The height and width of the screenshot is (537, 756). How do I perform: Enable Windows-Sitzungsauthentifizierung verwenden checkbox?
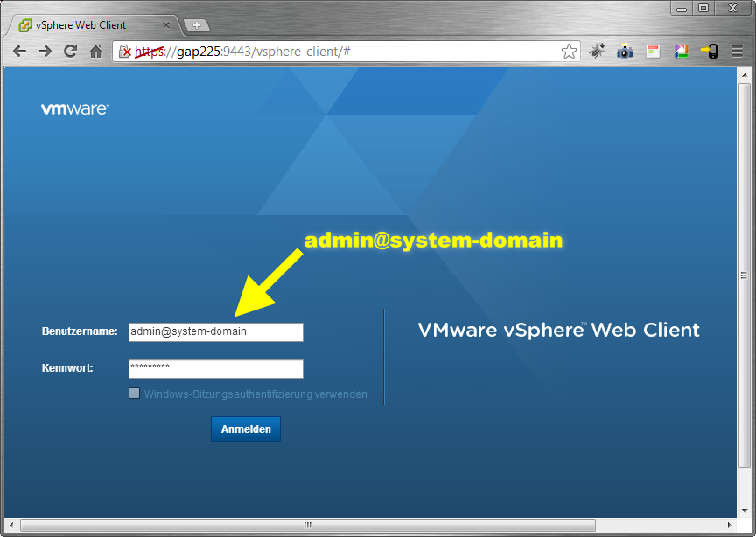point(134,394)
